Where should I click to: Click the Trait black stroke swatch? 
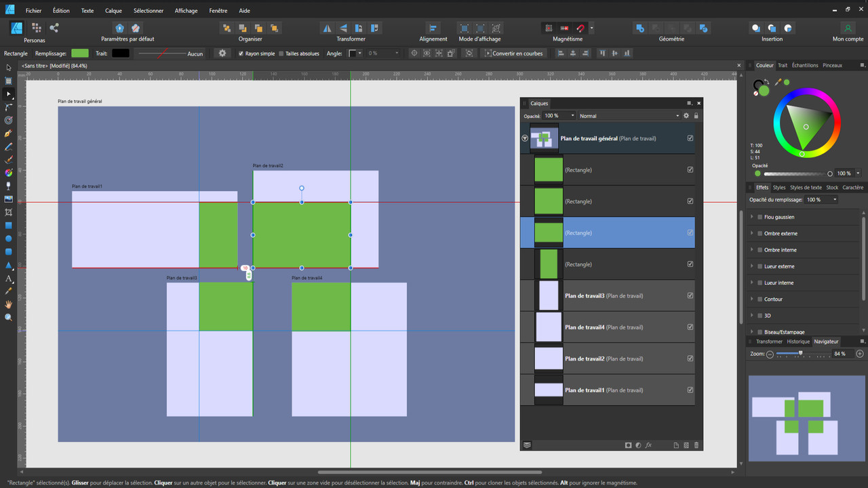(x=121, y=53)
